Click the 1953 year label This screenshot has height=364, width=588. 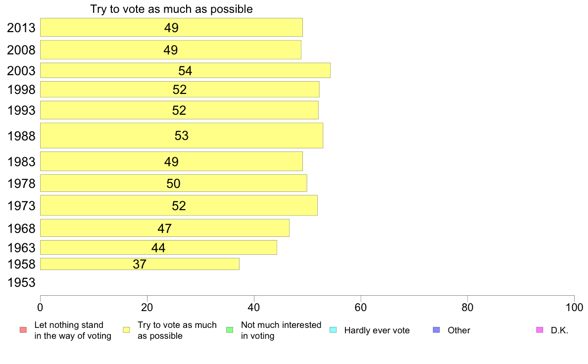[x=21, y=283]
